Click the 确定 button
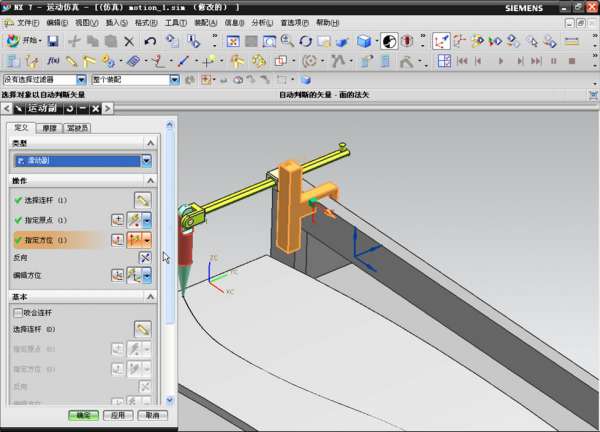The width and height of the screenshot is (600, 432). coord(83,415)
